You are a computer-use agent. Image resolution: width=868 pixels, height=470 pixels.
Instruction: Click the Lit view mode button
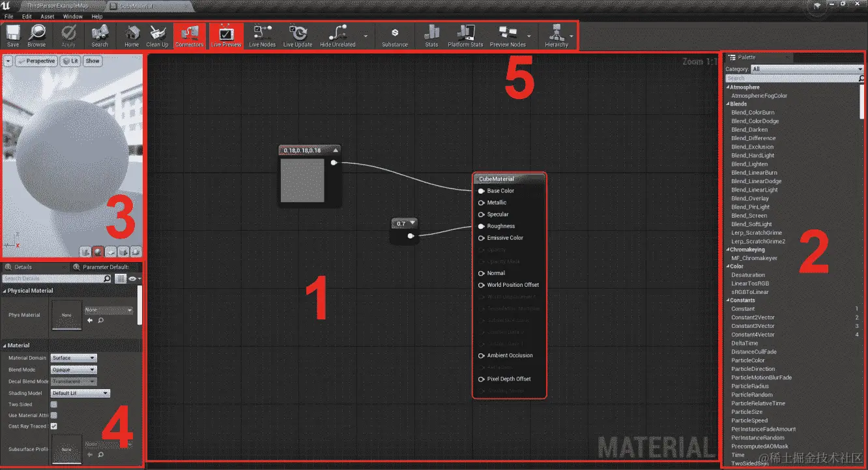70,61
